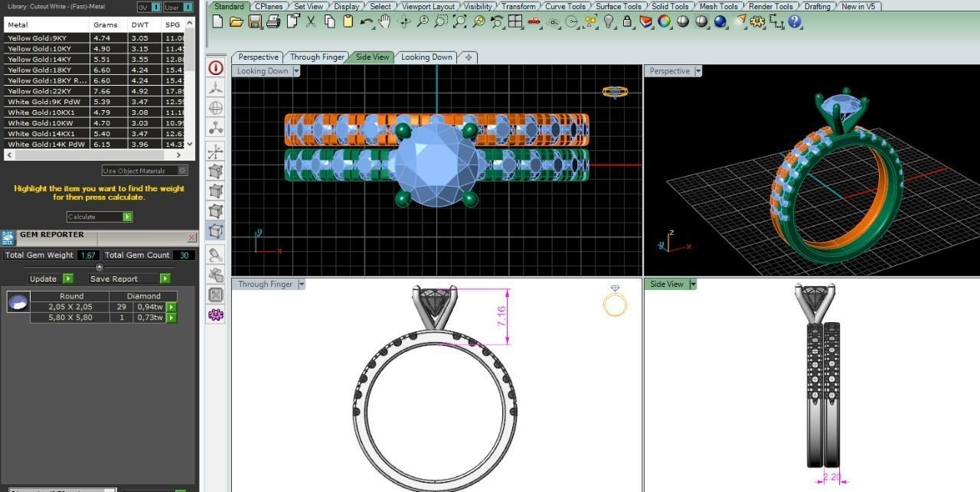Click the red car icon
This screenshot has height=492, width=980.
click(x=534, y=21)
